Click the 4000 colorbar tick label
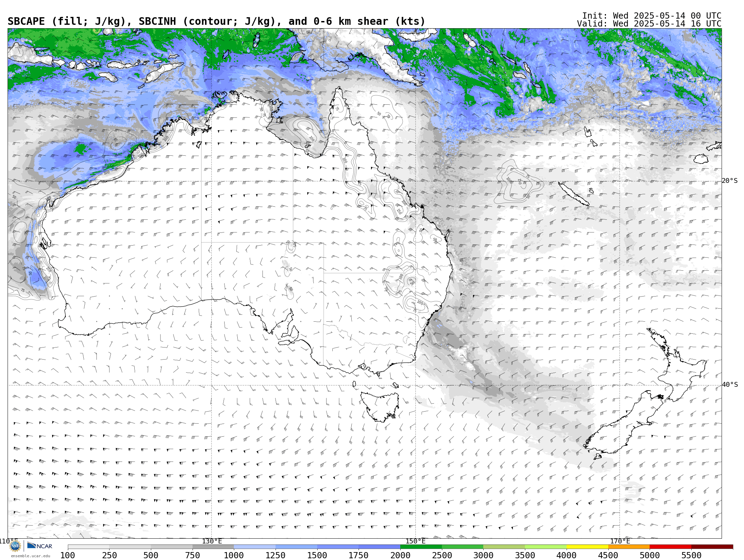744x560 pixels. coord(567,555)
